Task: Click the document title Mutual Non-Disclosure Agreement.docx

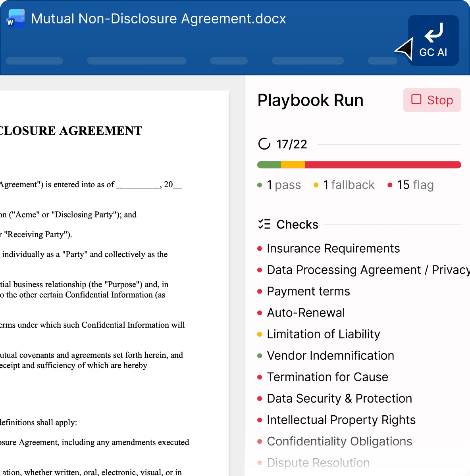Action: 158,19
